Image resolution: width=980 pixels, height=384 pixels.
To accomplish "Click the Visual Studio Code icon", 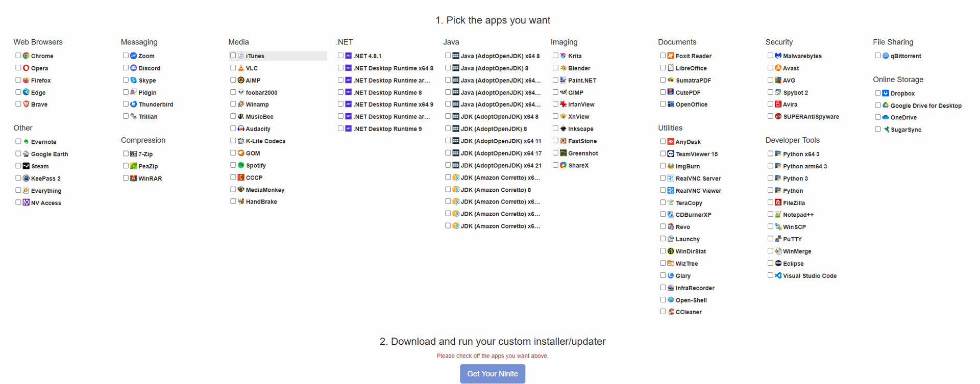I will pos(778,275).
